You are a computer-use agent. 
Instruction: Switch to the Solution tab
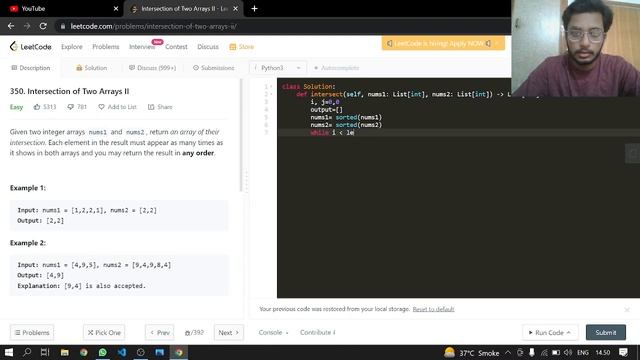point(91,68)
